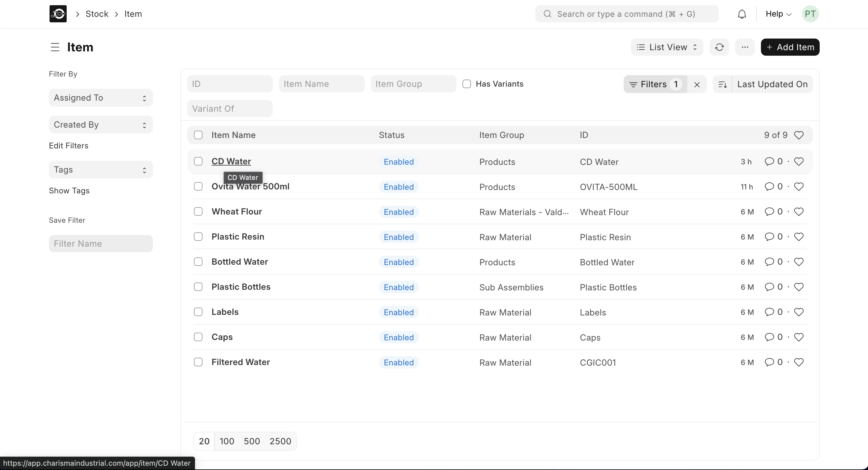Screen dimensions: 868x470
Task: Open the List View switcher dropdown
Action: pyautogui.click(x=666, y=47)
